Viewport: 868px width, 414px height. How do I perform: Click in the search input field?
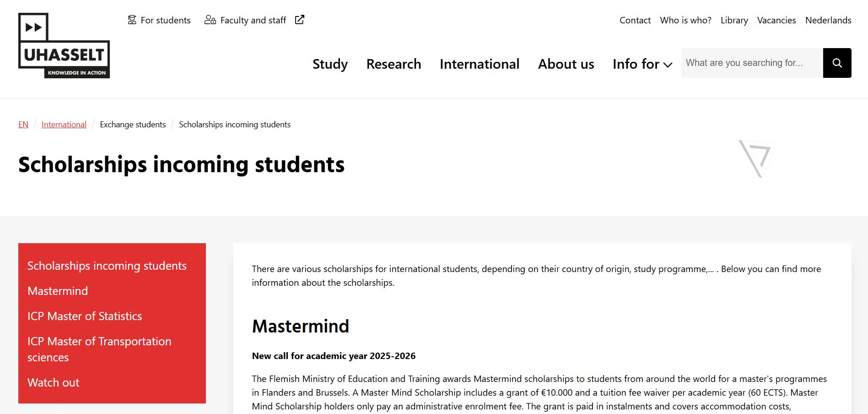(x=752, y=63)
